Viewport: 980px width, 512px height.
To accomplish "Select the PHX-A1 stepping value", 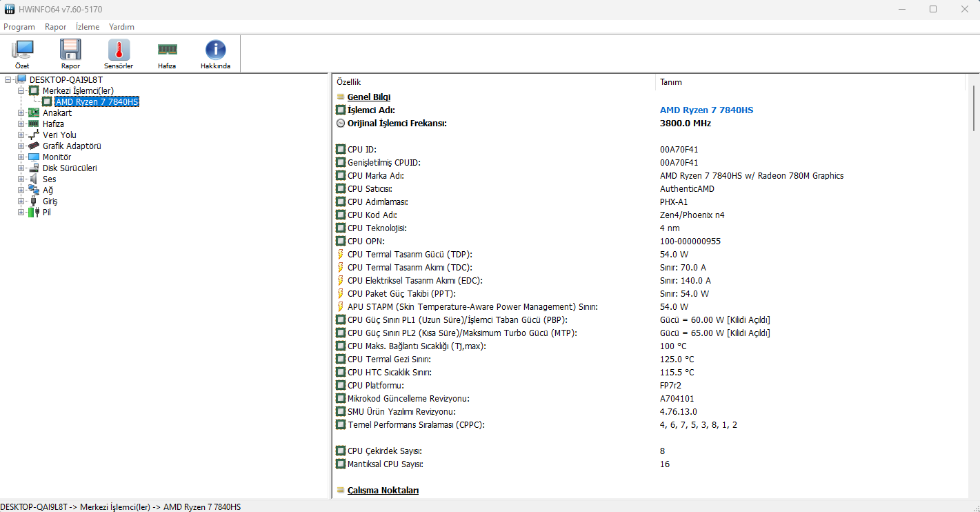I will coord(674,201).
